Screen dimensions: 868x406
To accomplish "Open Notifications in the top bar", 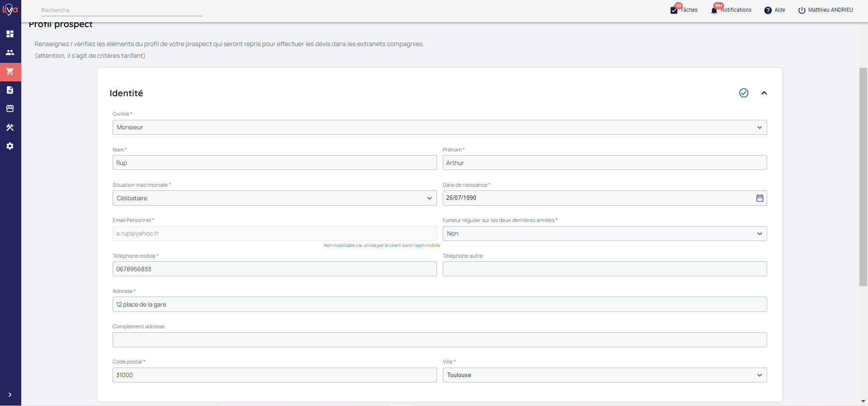I will pyautogui.click(x=731, y=10).
